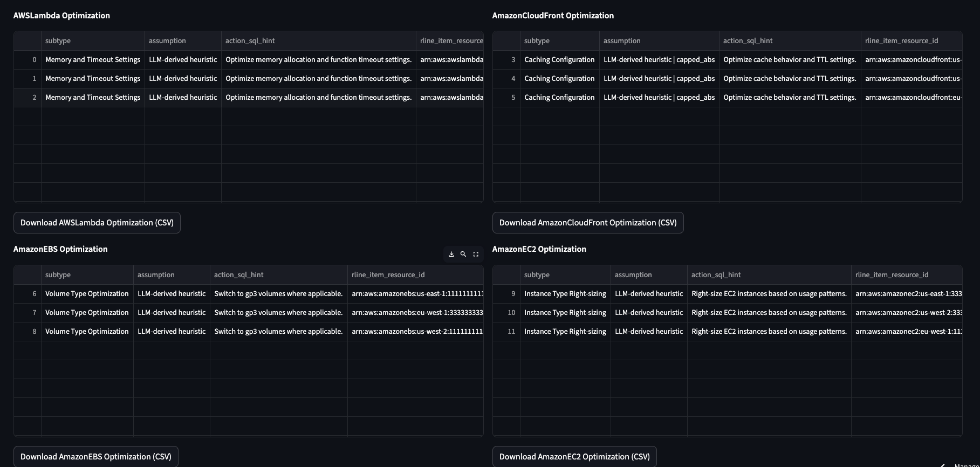Viewport: 980px width, 467px height.
Task: Click rline_item_resource_id header in AmazonCloudFront table
Action: pyautogui.click(x=912, y=41)
